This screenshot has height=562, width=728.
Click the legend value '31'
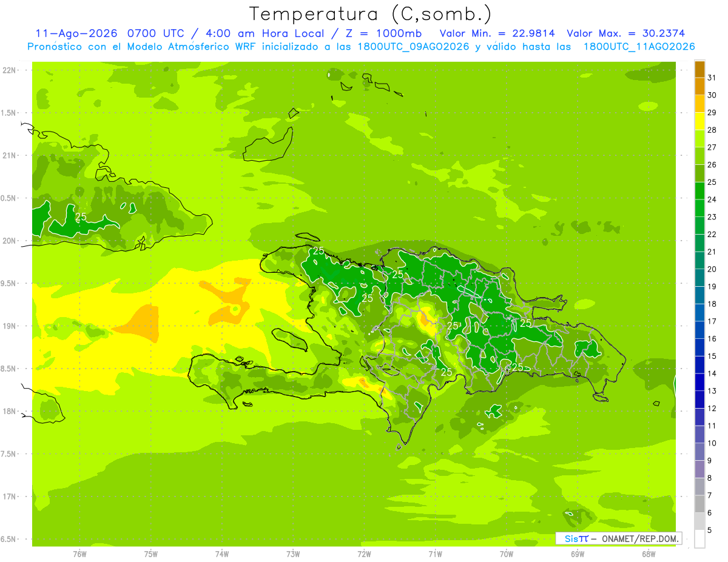pyautogui.click(x=712, y=78)
